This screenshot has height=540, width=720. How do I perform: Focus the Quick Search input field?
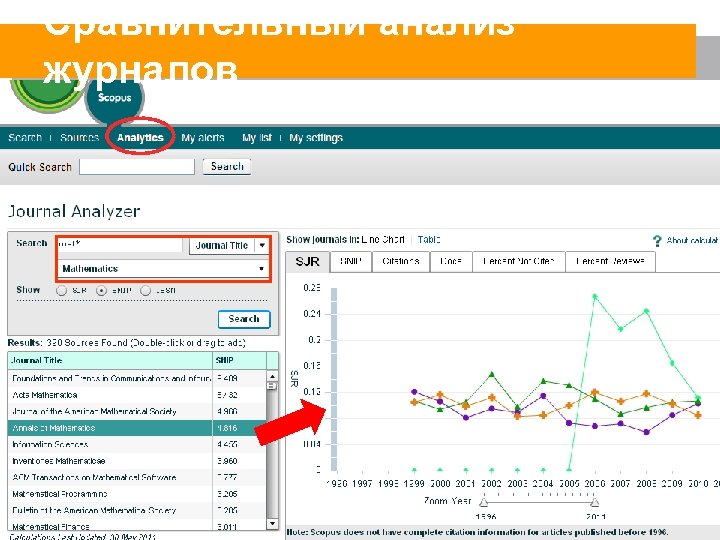coord(137,166)
